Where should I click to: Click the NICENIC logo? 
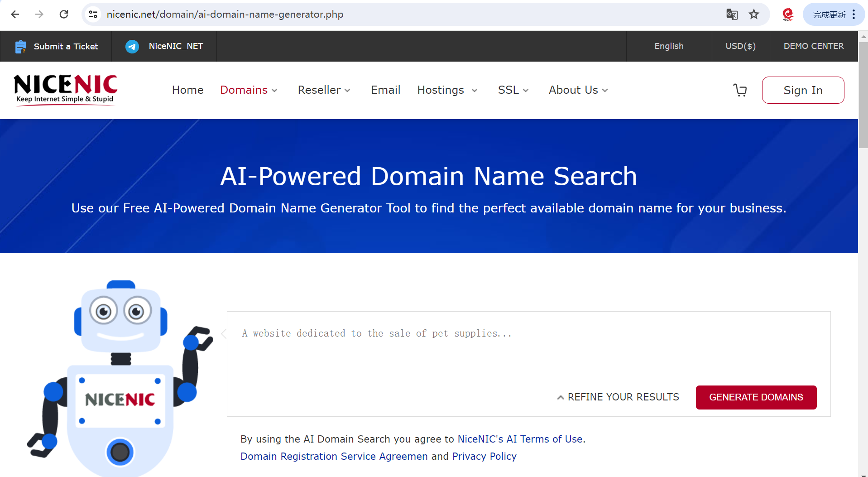(65, 89)
